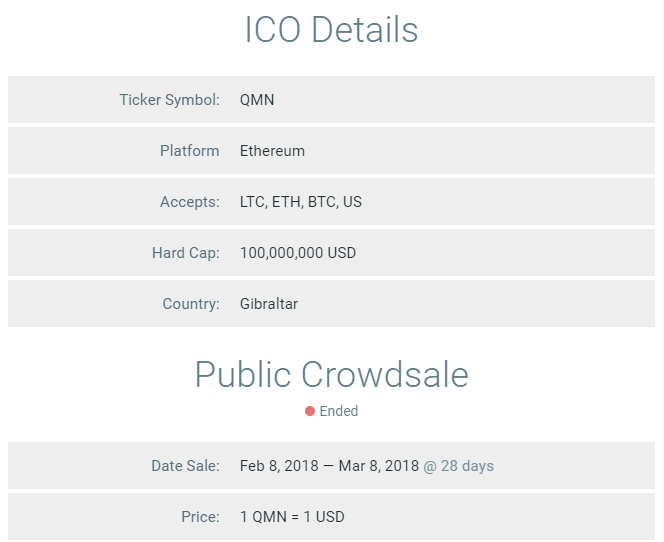Screen dimensions: 664x542
Task: Click the Platform label
Action: 189,151
